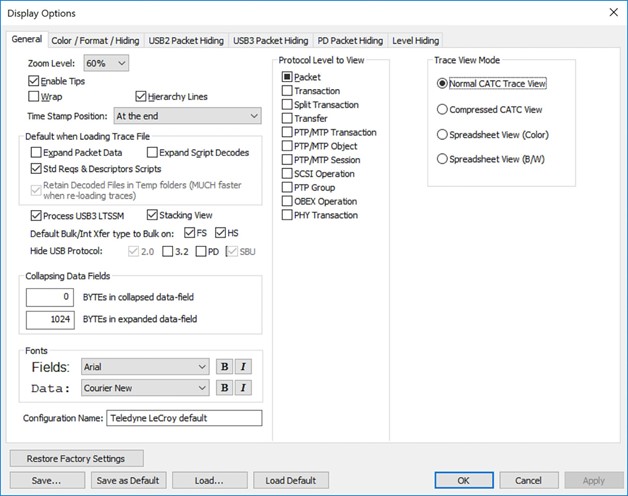Click Restore Factory Settings button
Image resolution: width=628 pixels, height=496 pixels.
pos(76,458)
